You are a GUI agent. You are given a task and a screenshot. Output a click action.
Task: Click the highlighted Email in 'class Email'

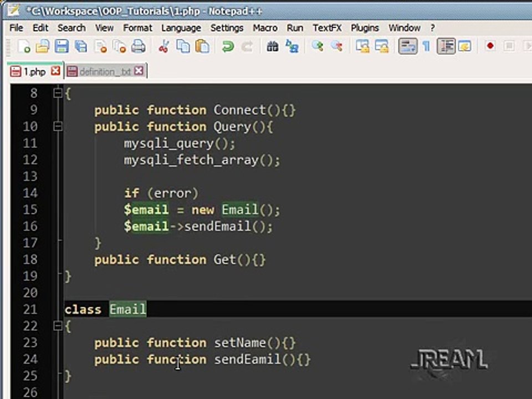(128, 309)
